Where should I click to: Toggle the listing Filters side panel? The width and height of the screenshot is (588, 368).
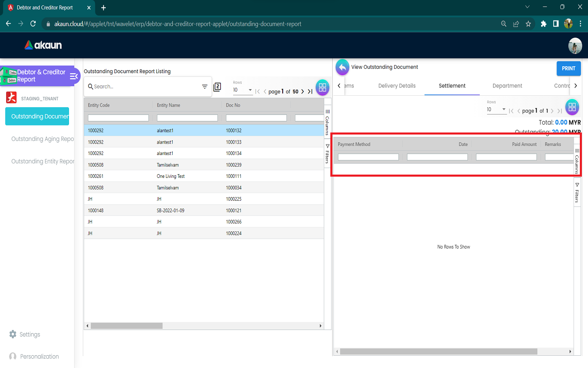[327, 154]
